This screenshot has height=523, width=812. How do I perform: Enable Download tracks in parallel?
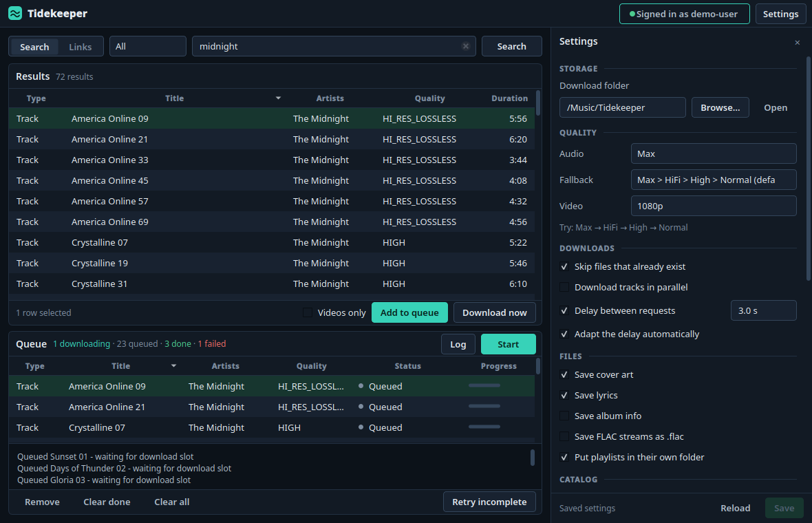click(x=564, y=288)
